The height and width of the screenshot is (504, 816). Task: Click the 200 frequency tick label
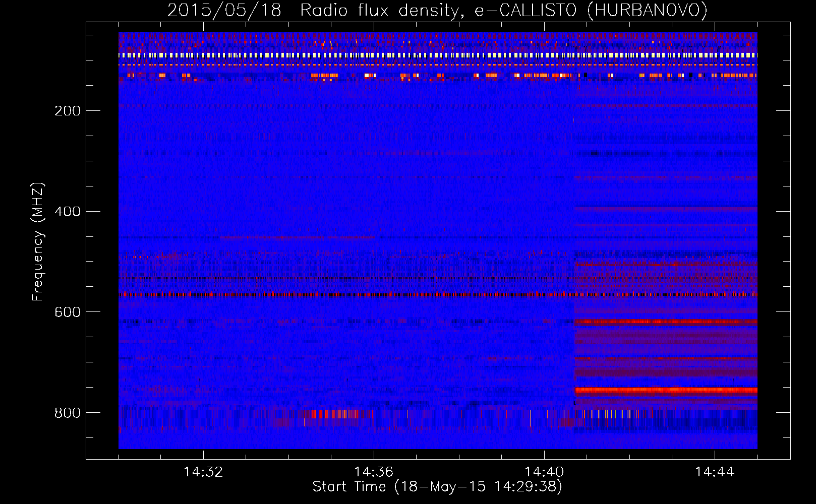(x=68, y=111)
